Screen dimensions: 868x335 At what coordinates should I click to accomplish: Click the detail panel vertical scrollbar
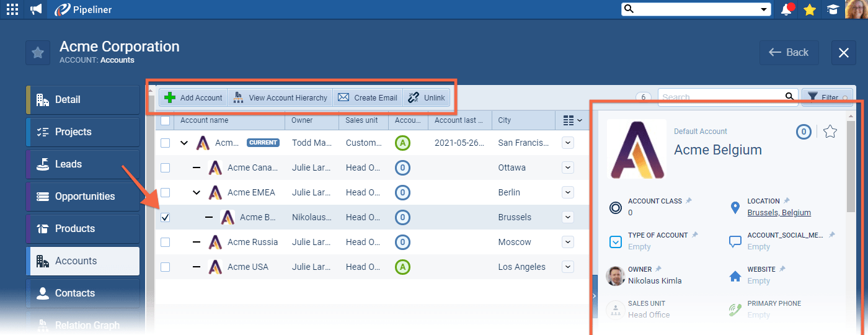click(x=851, y=167)
